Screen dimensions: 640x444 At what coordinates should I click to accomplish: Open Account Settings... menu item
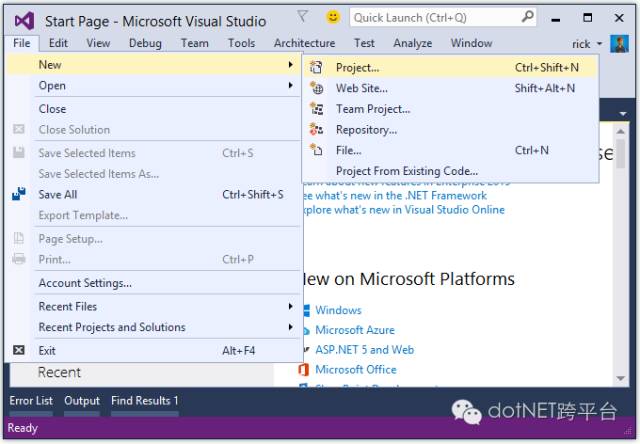click(x=155, y=282)
